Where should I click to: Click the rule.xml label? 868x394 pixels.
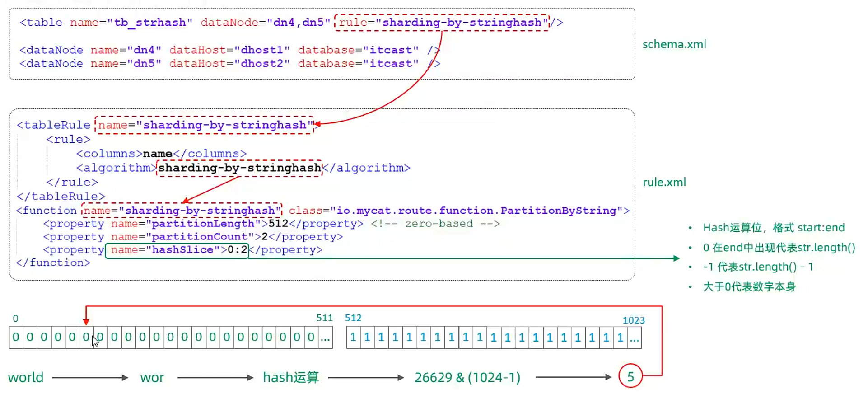664,182
